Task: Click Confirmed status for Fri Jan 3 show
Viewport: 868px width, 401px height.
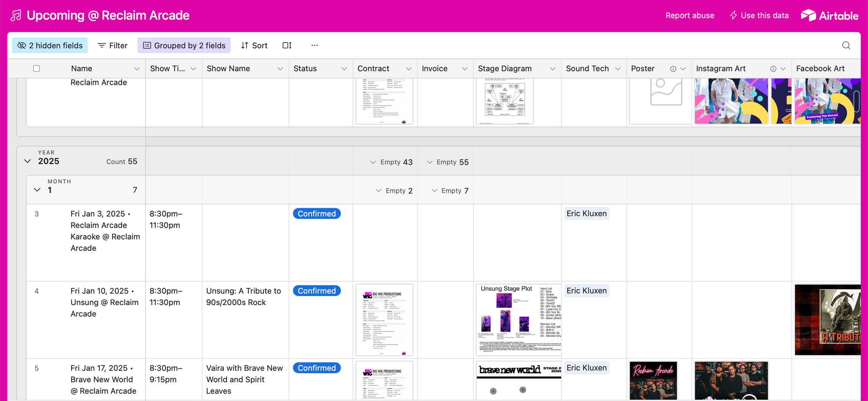Action: 317,214
